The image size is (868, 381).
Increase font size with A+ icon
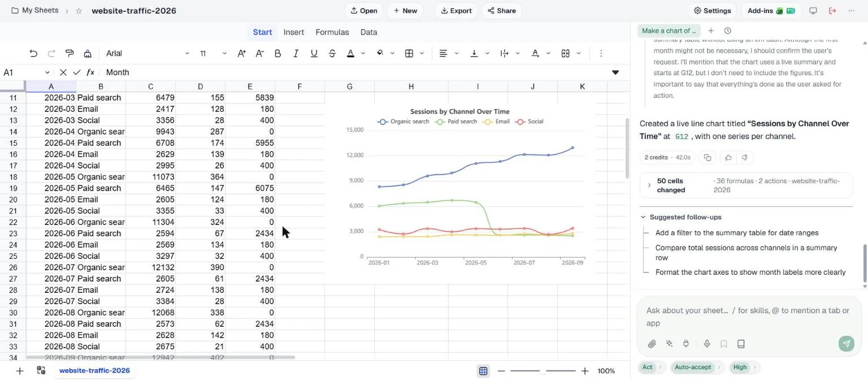tap(241, 53)
